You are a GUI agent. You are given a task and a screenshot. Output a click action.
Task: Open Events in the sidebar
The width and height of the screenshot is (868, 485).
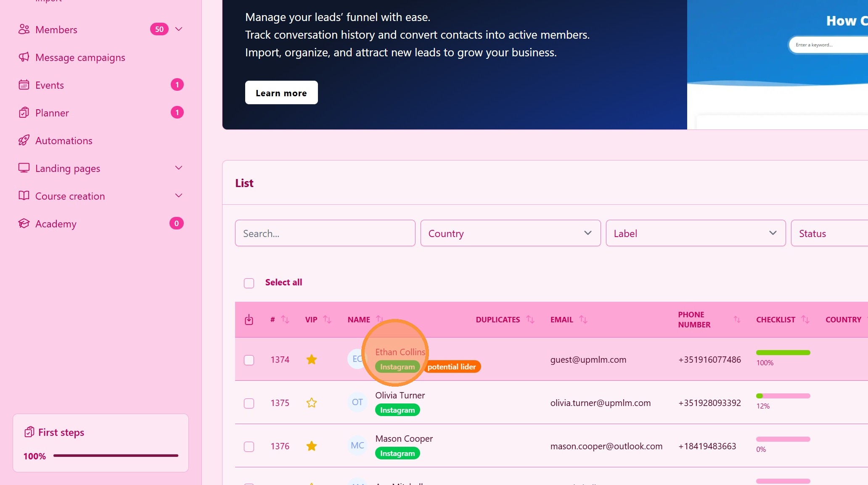50,85
